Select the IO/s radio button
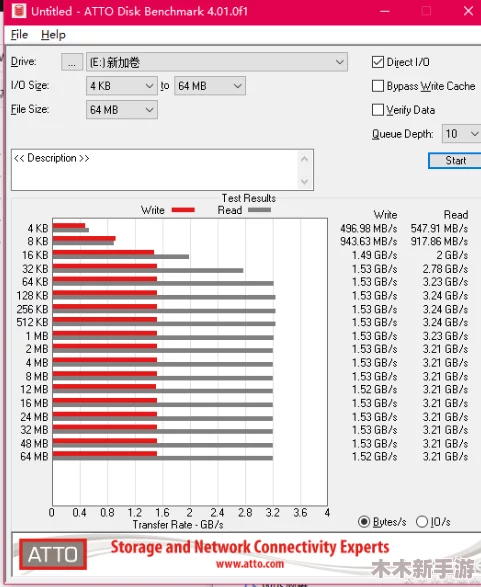The width and height of the screenshot is (481, 587). (422, 521)
